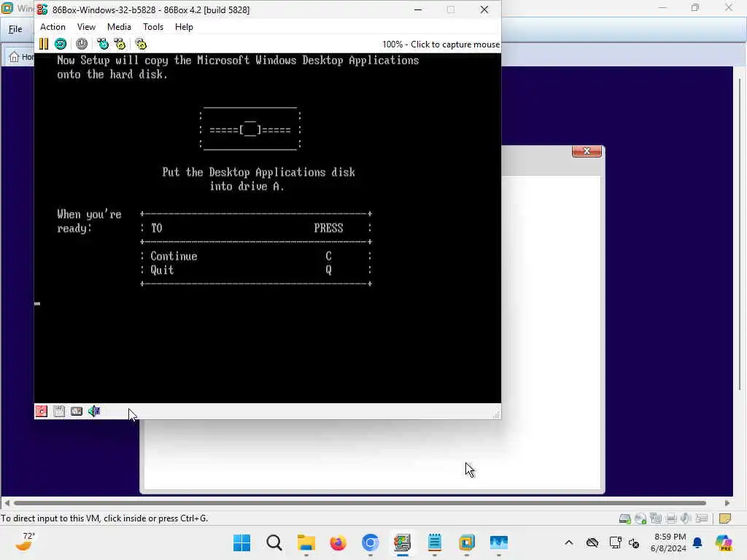Click the '100% - Click to capture mouse' text
This screenshot has height=560, width=747.
pyautogui.click(x=441, y=44)
